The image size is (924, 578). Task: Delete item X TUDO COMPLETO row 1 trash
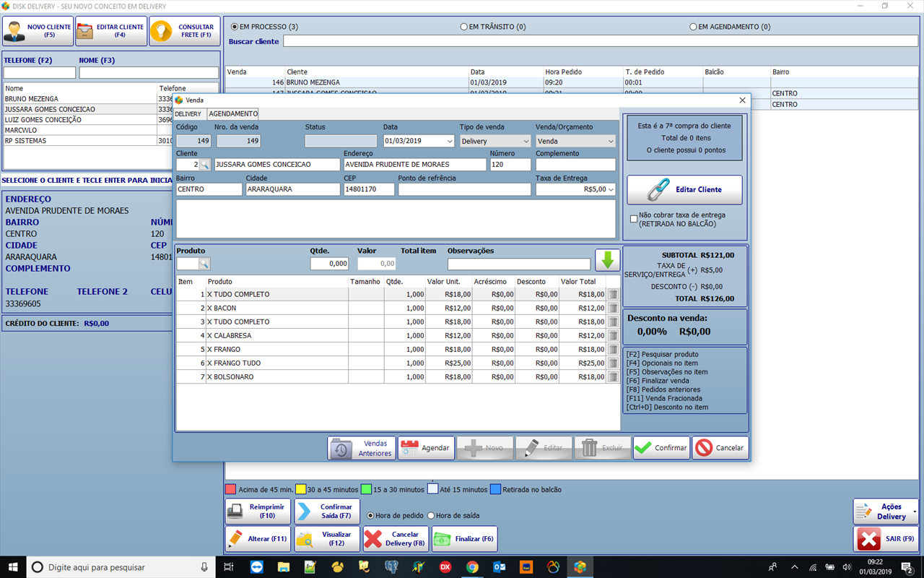click(x=613, y=295)
